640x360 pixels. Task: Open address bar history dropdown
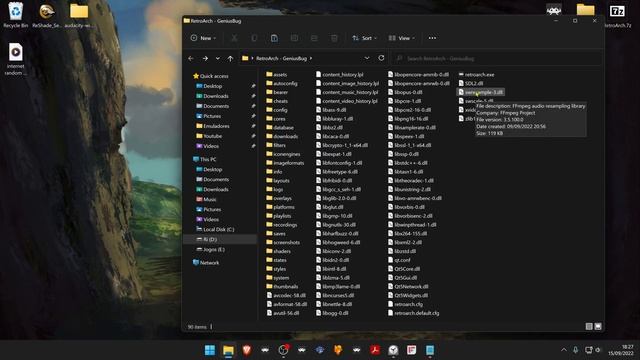(367, 58)
